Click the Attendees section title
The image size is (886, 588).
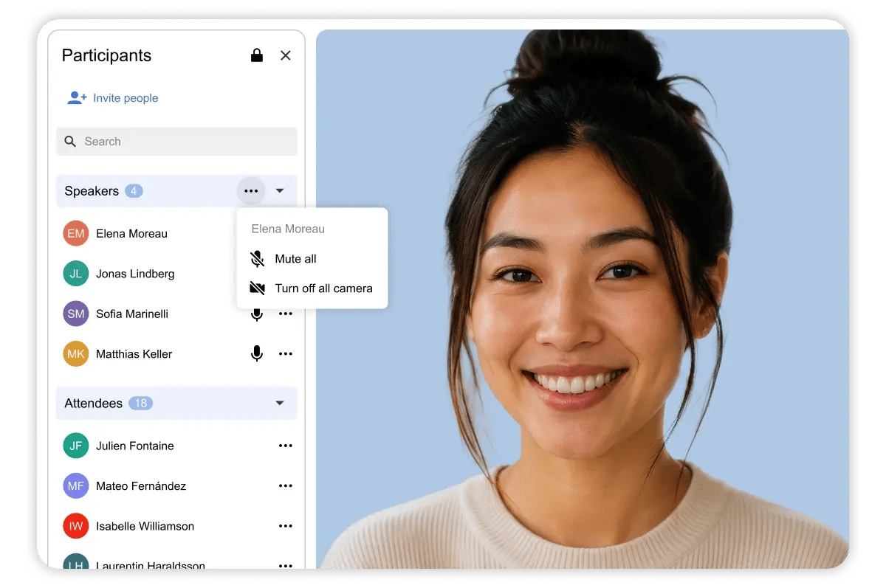(x=94, y=404)
